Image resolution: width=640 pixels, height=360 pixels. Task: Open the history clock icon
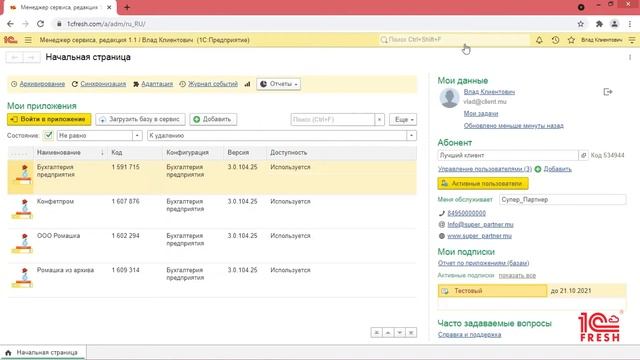(x=555, y=40)
